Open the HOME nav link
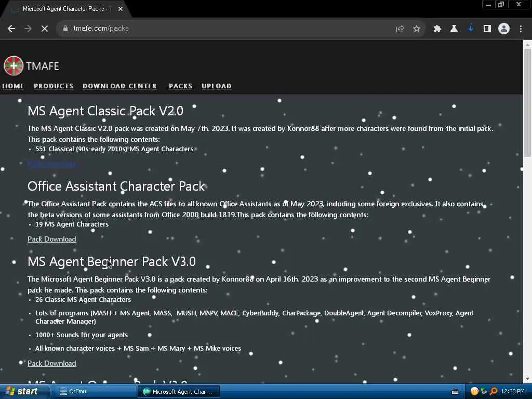 [x=13, y=86]
